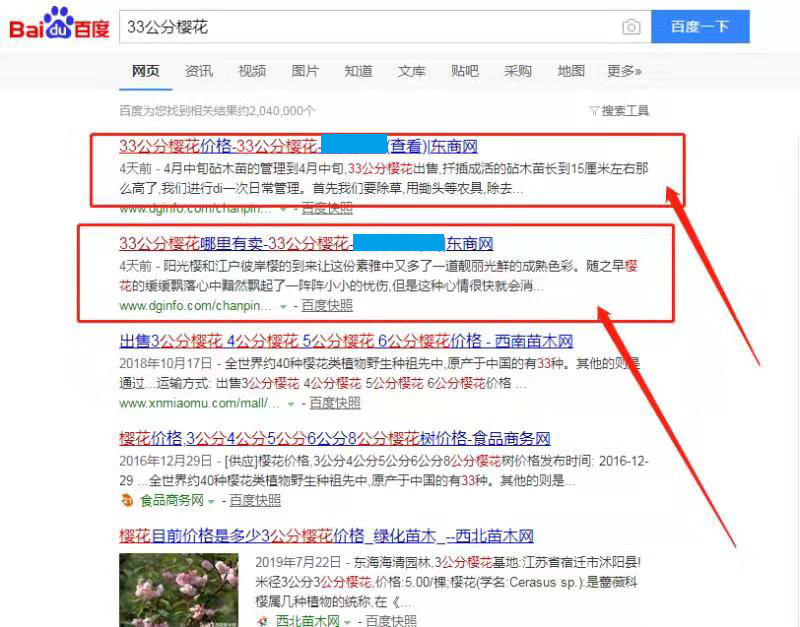Expand the 更多 tab menu
The image size is (800, 627).
(x=624, y=71)
